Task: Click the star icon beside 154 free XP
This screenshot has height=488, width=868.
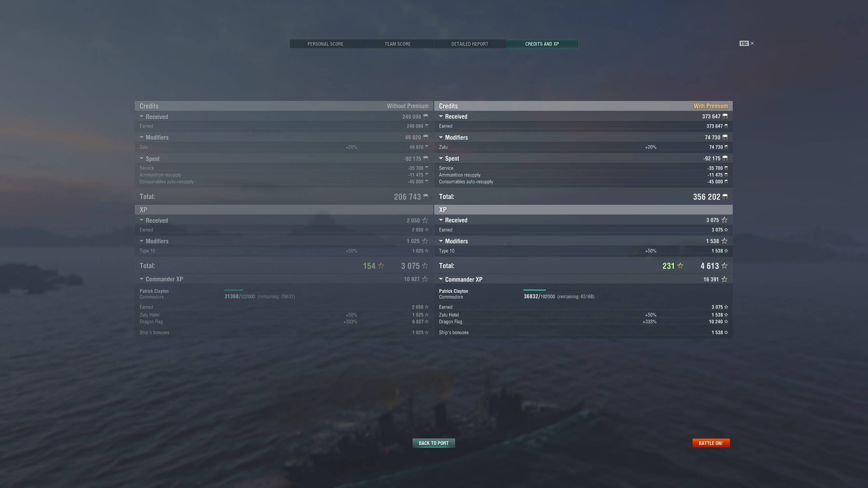Action: tap(381, 266)
